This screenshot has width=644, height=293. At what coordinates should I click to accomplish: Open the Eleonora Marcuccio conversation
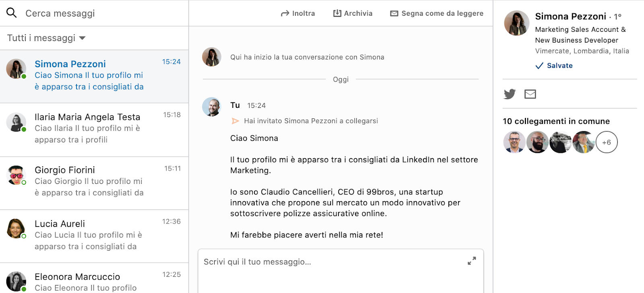pos(94,281)
